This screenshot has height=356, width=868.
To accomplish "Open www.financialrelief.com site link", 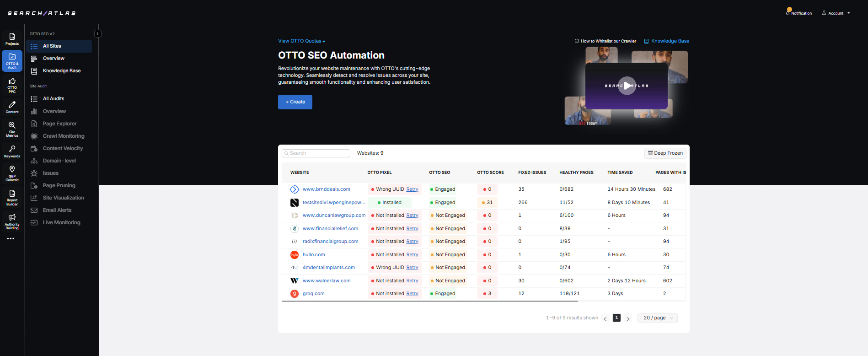I will pos(330,229).
